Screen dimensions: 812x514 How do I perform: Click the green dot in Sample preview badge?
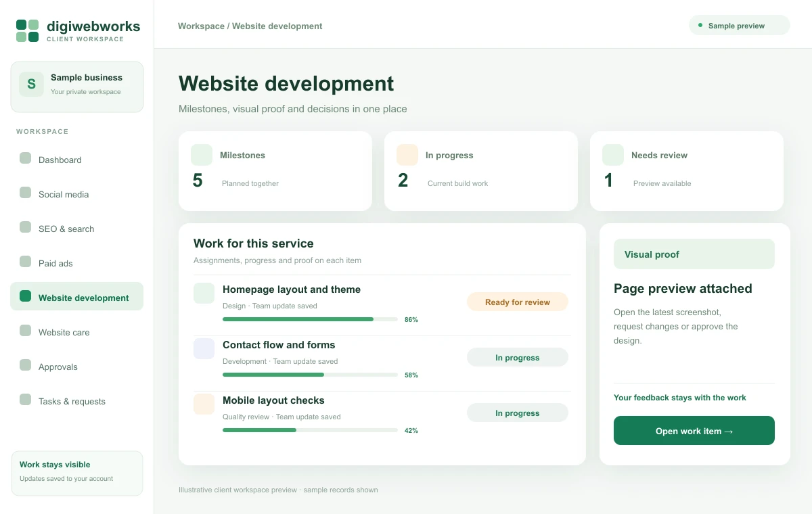700,25
